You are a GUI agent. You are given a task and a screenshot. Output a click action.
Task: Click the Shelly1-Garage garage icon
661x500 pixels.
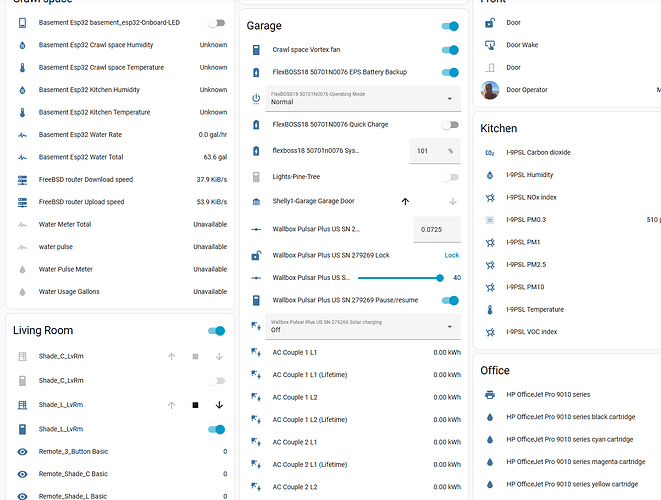(256, 202)
